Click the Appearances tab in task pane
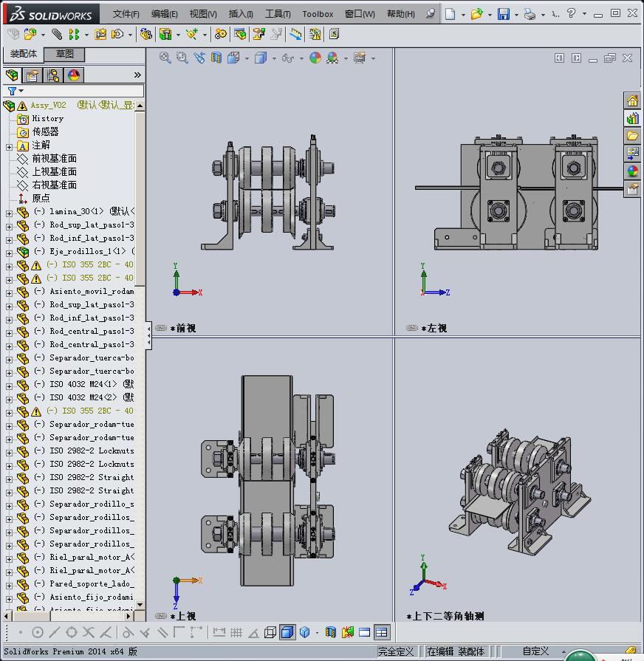This screenshot has width=644, height=661. (632, 171)
